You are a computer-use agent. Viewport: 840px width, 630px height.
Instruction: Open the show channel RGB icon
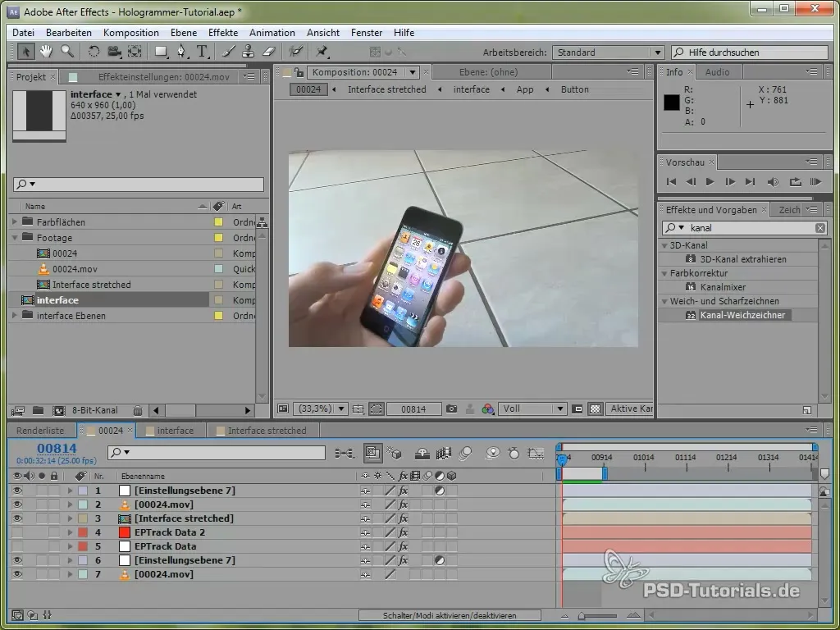coord(487,409)
